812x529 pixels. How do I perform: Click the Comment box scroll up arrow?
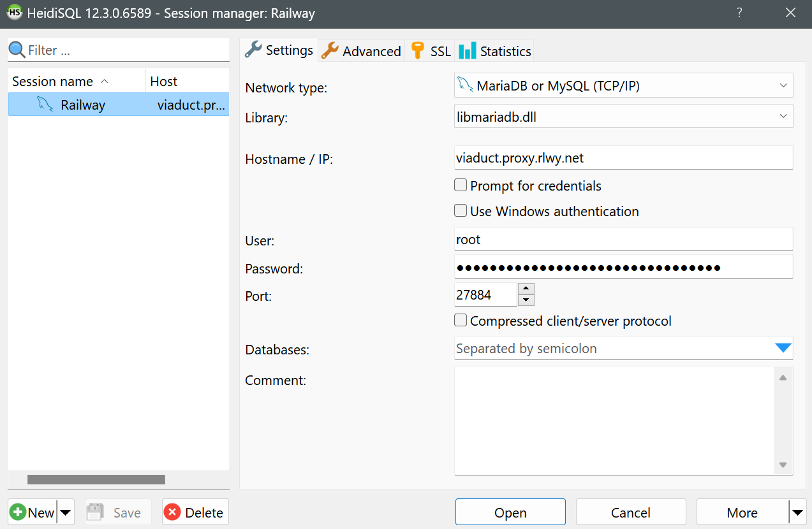(783, 377)
